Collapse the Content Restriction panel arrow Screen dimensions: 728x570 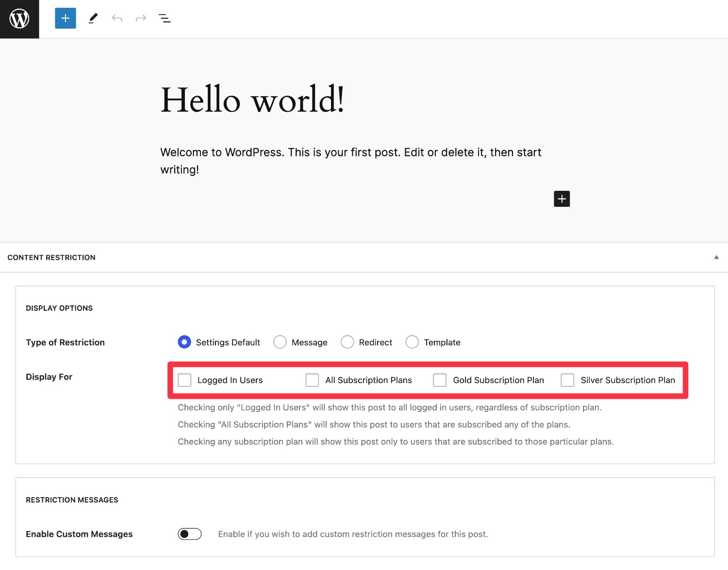coord(716,257)
